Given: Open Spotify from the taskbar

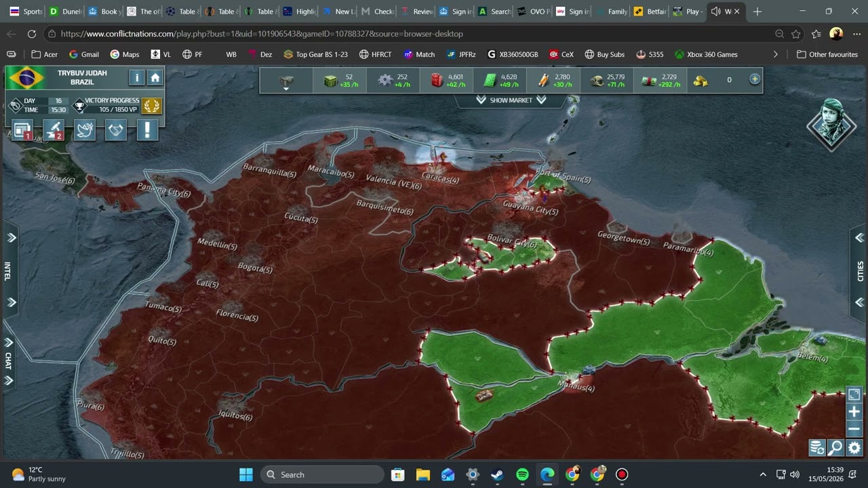Looking at the screenshot, I should point(522,474).
